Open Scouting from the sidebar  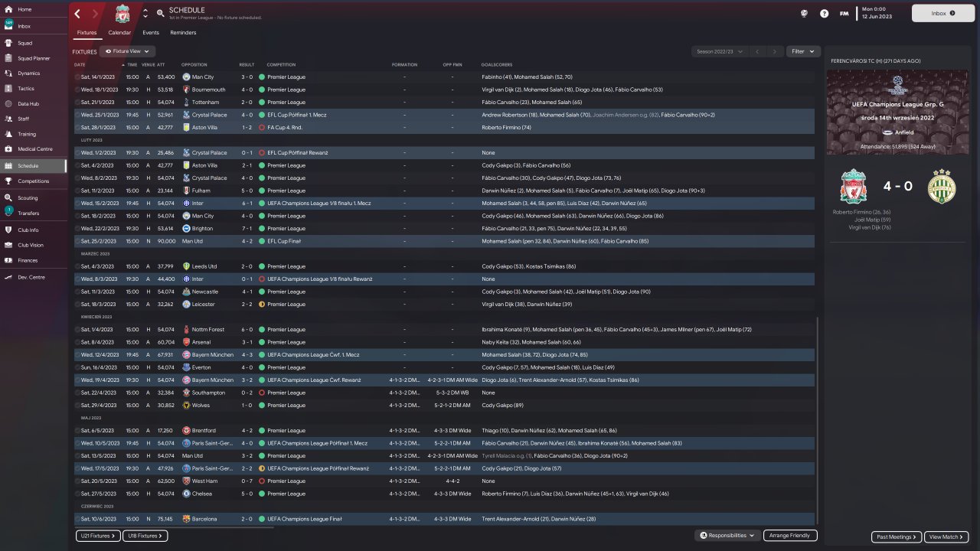point(28,197)
